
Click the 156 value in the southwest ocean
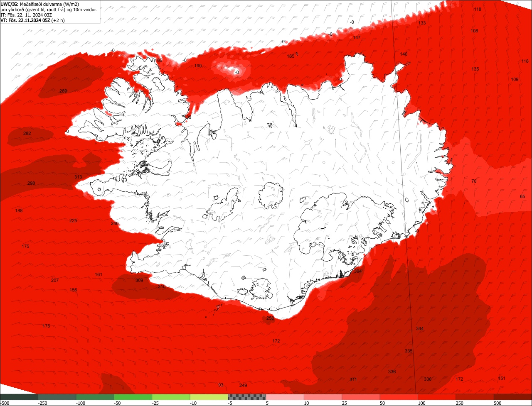pos(73,290)
